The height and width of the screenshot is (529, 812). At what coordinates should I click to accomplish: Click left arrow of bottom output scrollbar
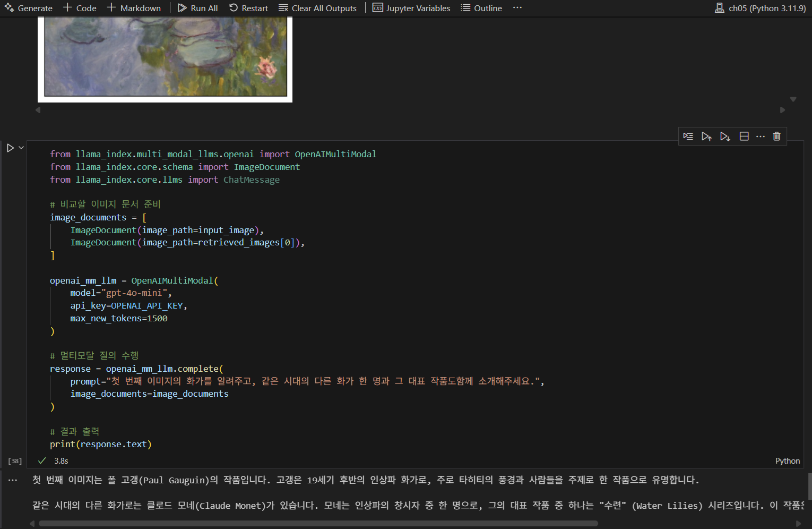pyautogui.click(x=32, y=524)
